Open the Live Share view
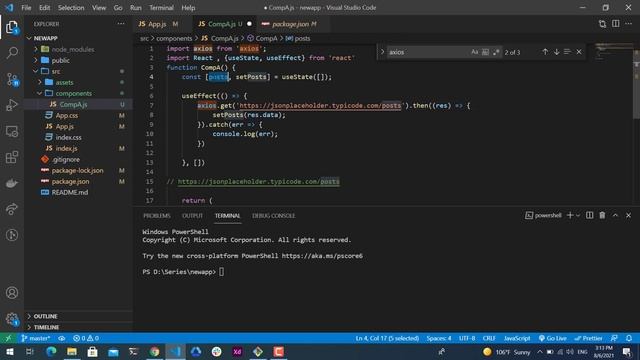This screenshot has width=640, height=360. point(12,209)
